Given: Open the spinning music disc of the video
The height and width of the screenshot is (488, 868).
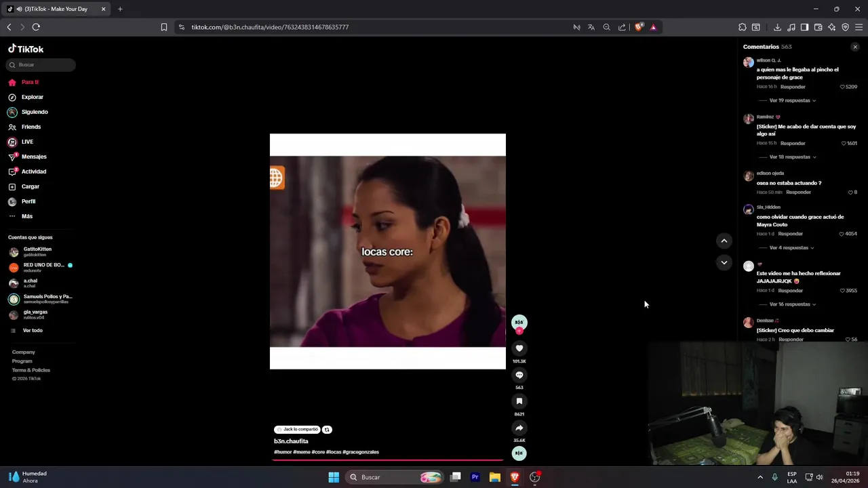Looking at the screenshot, I should click(x=519, y=453).
